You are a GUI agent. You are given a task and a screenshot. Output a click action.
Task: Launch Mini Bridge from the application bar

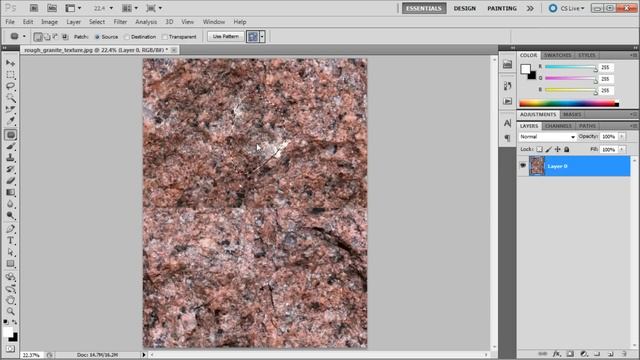[x=52, y=8]
